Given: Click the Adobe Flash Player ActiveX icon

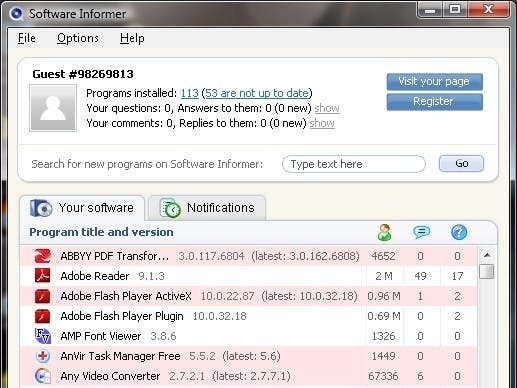Looking at the screenshot, I should 43,296.
